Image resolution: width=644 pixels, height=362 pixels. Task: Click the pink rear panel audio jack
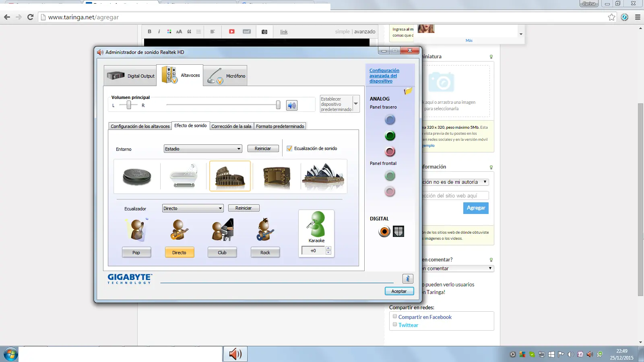point(390,152)
